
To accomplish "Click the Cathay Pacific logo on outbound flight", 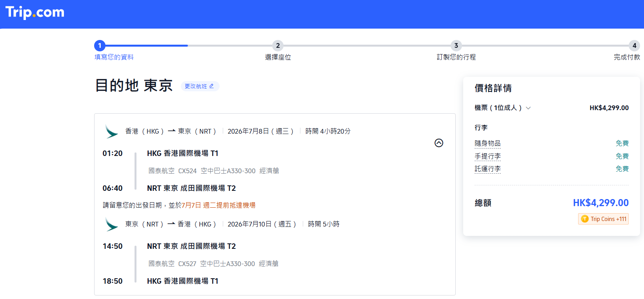I will pos(111,132).
